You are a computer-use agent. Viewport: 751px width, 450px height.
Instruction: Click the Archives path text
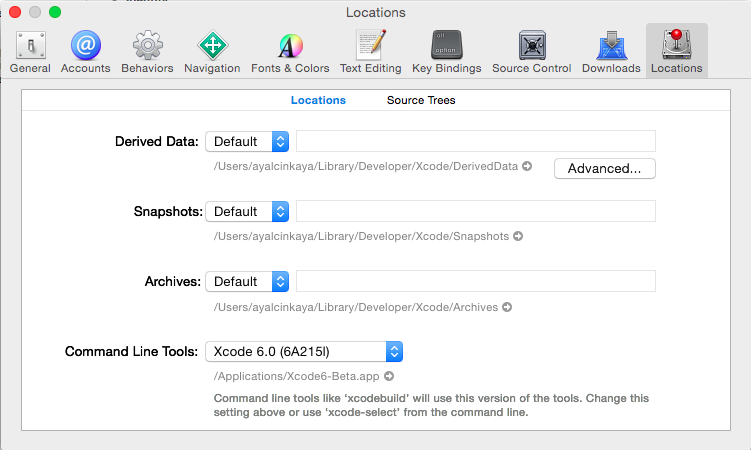tap(356, 307)
